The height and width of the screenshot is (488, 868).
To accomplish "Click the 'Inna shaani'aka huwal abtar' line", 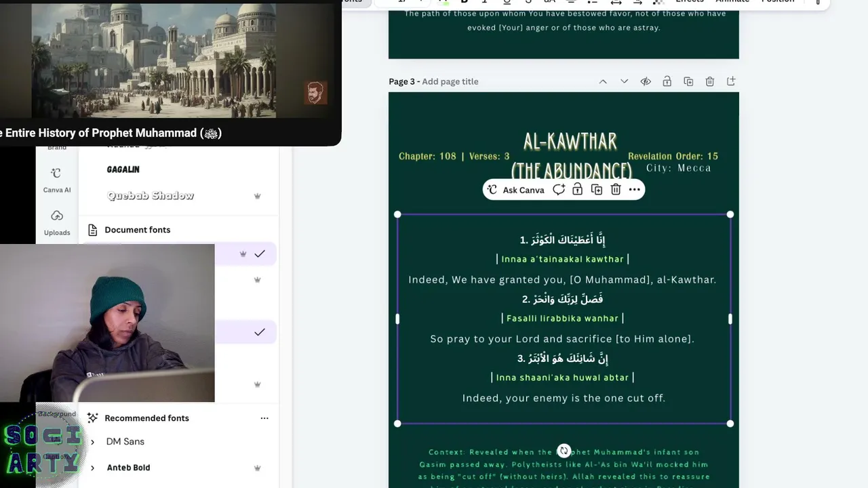I will (x=562, y=378).
